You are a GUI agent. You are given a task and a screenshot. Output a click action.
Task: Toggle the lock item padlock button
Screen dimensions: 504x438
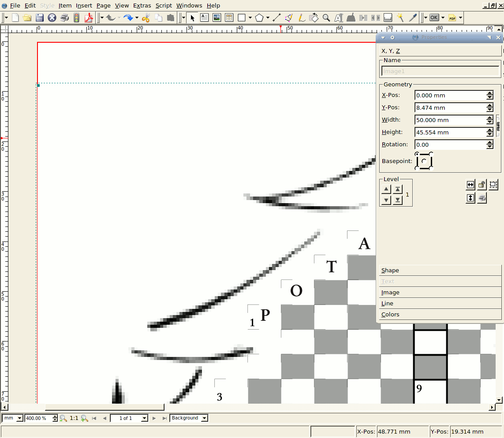[482, 185]
